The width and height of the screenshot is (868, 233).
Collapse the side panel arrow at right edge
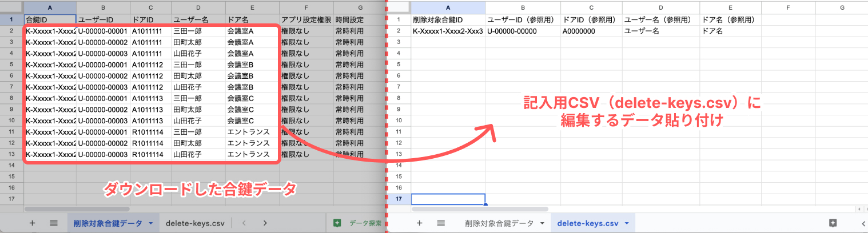863,223
